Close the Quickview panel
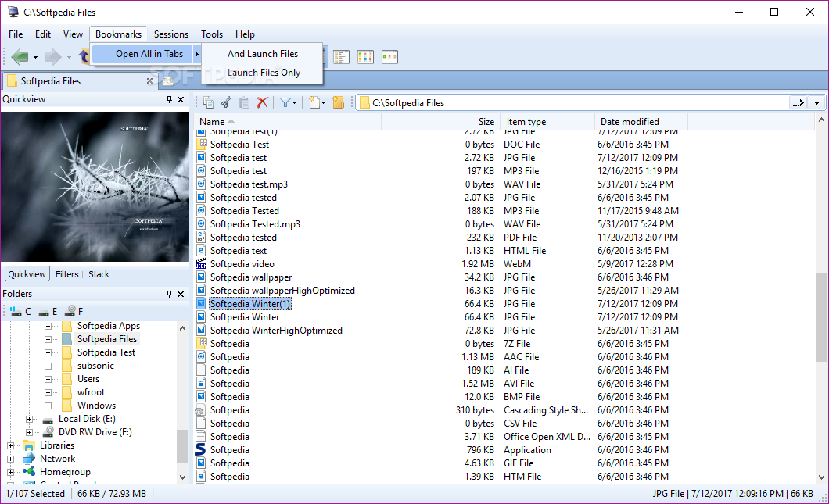Image resolution: width=829 pixels, height=504 pixels. click(x=181, y=99)
